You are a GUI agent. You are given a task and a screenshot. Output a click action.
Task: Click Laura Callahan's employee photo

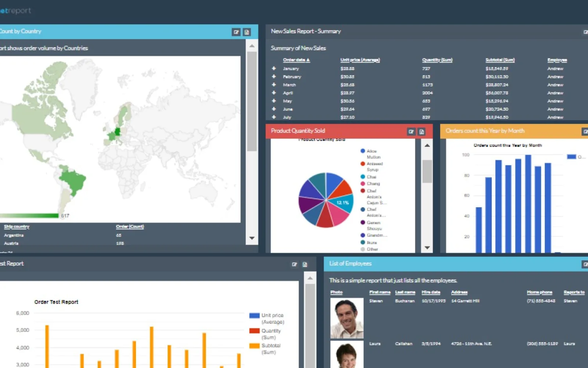coord(347,354)
